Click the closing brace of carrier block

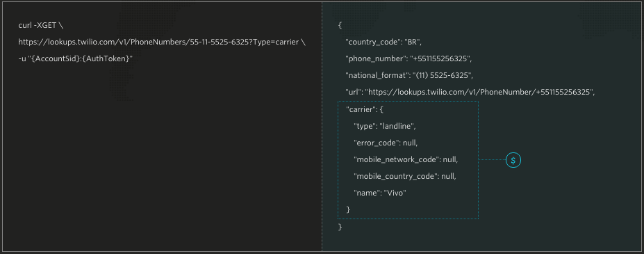tap(349, 210)
